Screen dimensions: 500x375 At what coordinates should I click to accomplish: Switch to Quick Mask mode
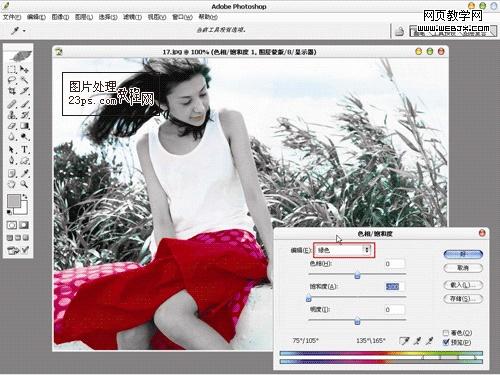click(24, 225)
